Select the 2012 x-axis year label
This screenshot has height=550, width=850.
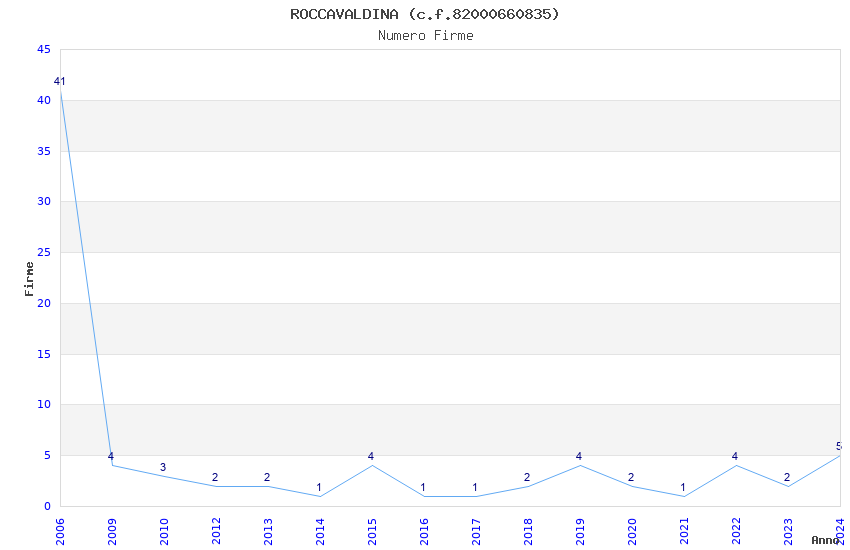point(216,531)
